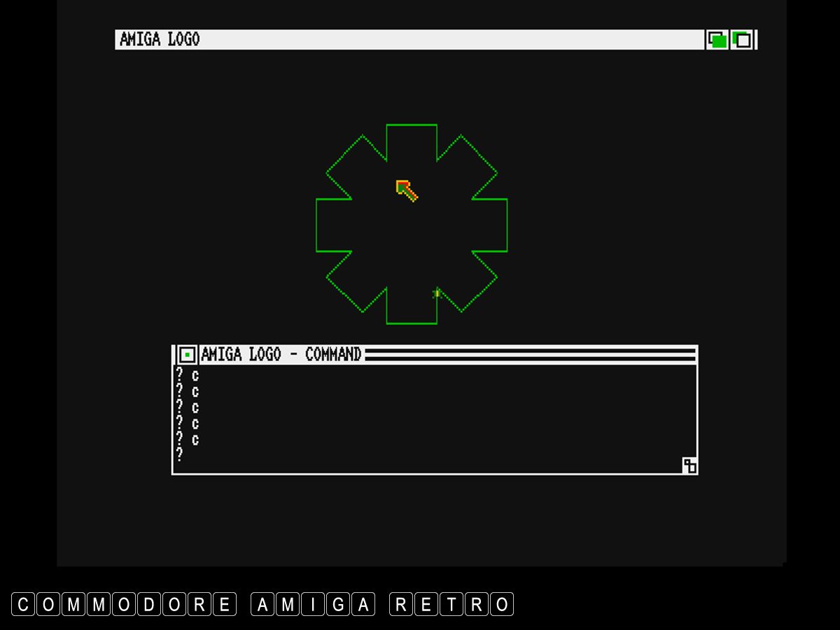Click the orange mouse pointer arrow
The image size is (840, 630).
407,190
